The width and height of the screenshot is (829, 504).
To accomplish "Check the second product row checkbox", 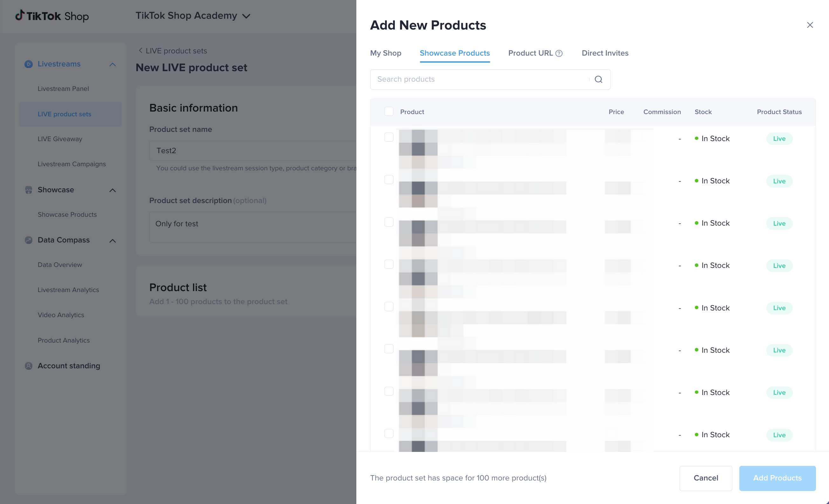I will click(x=388, y=180).
